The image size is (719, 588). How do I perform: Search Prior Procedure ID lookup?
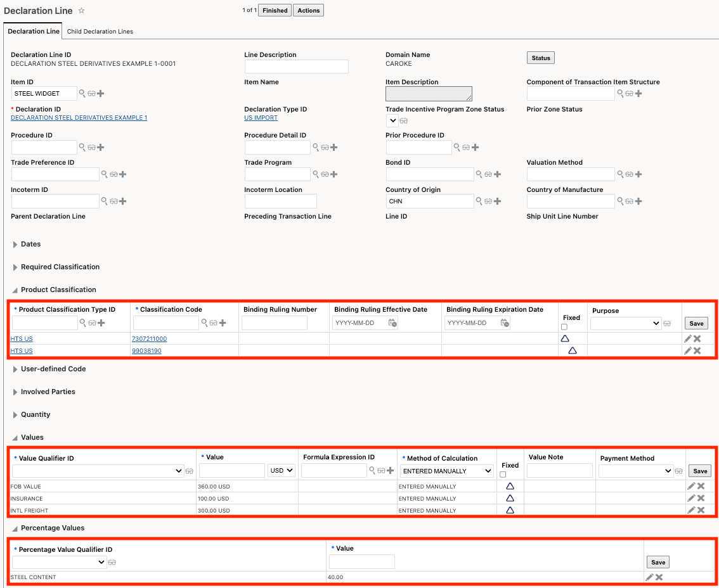point(457,147)
